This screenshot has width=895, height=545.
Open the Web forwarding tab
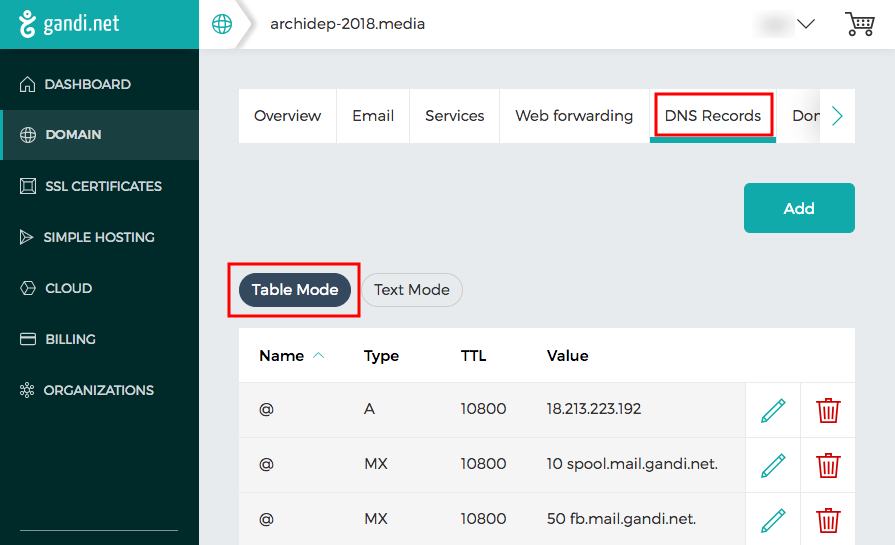pos(574,116)
